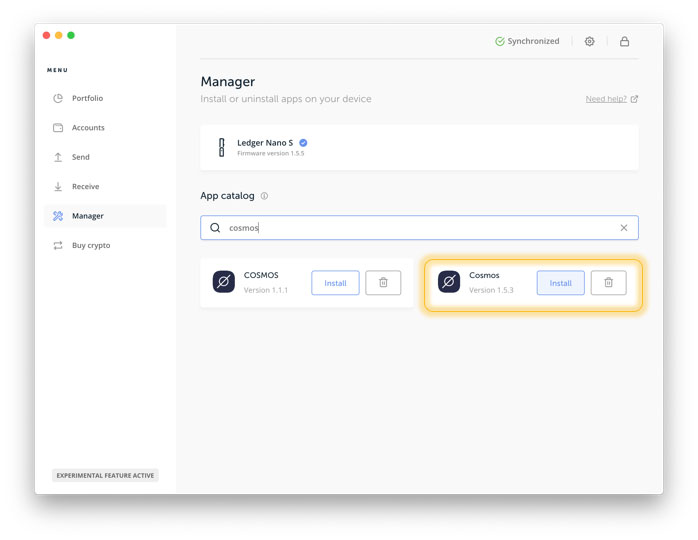Click the Accounts wallet icon

tap(58, 128)
